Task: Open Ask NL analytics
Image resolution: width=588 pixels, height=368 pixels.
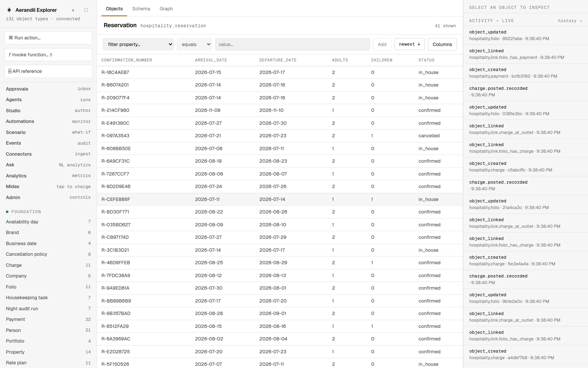Action: tap(48, 165)
